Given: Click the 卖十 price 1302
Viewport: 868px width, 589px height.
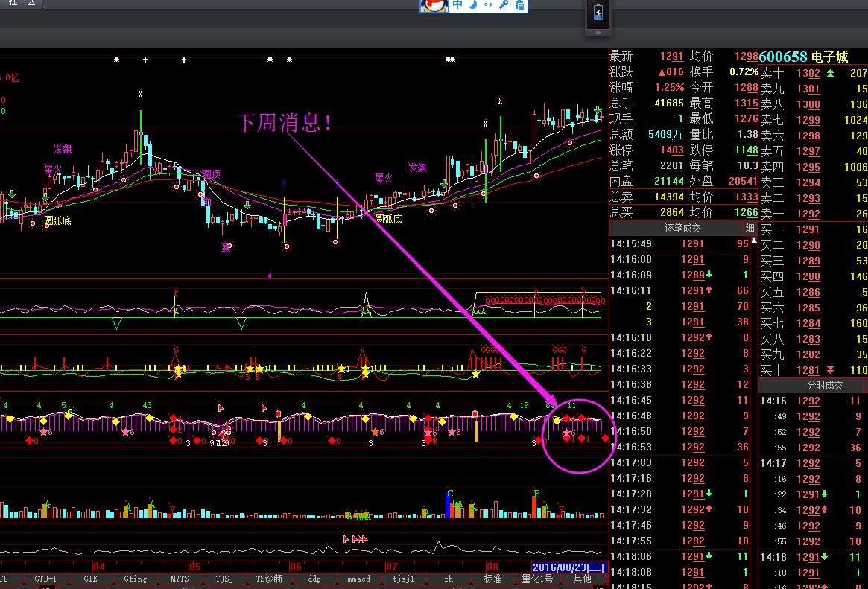Looking at the screenshot, I should (808, 73).
